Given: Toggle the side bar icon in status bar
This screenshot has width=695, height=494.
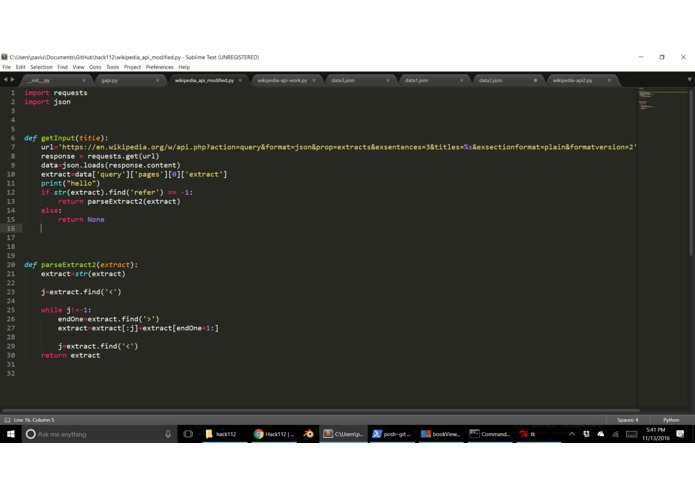Looking at the screenshot, I should pos(7,420).
